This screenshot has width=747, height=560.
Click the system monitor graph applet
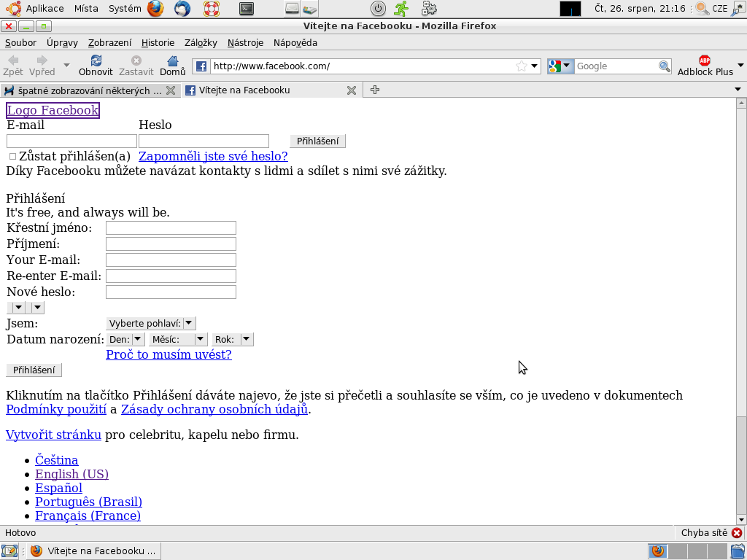pos(570,9)
